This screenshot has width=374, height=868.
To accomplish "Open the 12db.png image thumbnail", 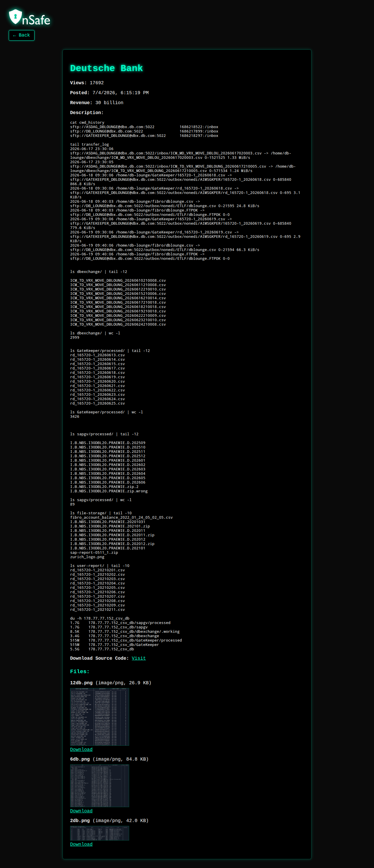I will (100, 717).
